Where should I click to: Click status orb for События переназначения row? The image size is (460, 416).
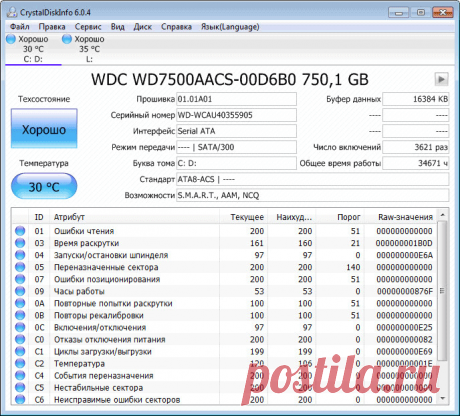(20, 375)
